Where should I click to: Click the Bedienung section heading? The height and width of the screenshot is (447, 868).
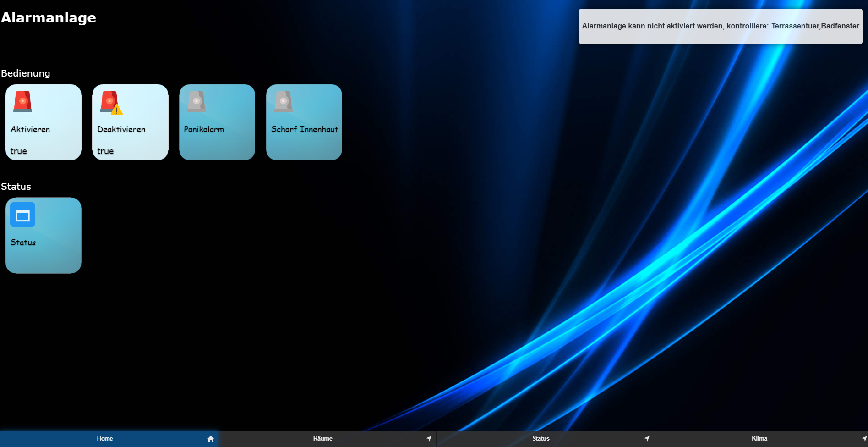click(x=26, y=73)
